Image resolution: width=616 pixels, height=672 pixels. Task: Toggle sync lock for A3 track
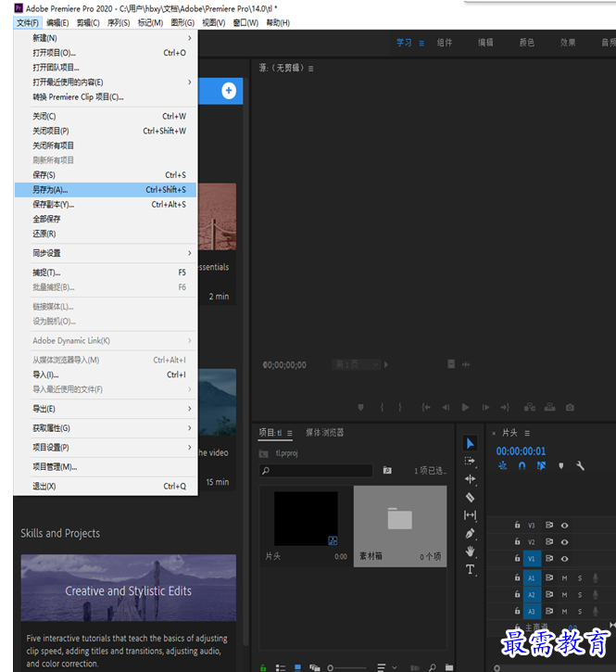point(548,611)
